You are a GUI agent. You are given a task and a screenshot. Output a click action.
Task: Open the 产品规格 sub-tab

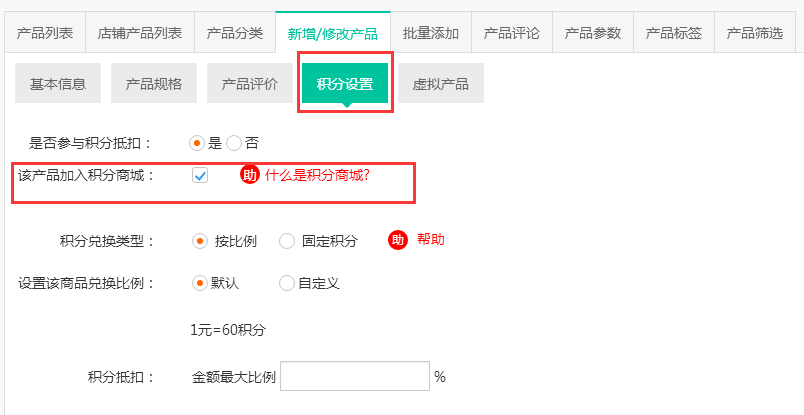tap(154, 84)
